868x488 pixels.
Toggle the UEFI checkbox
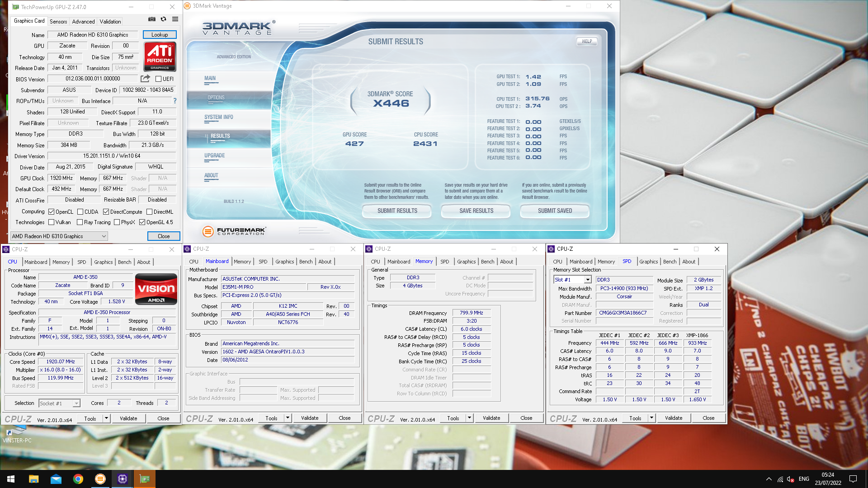(159, 79)
